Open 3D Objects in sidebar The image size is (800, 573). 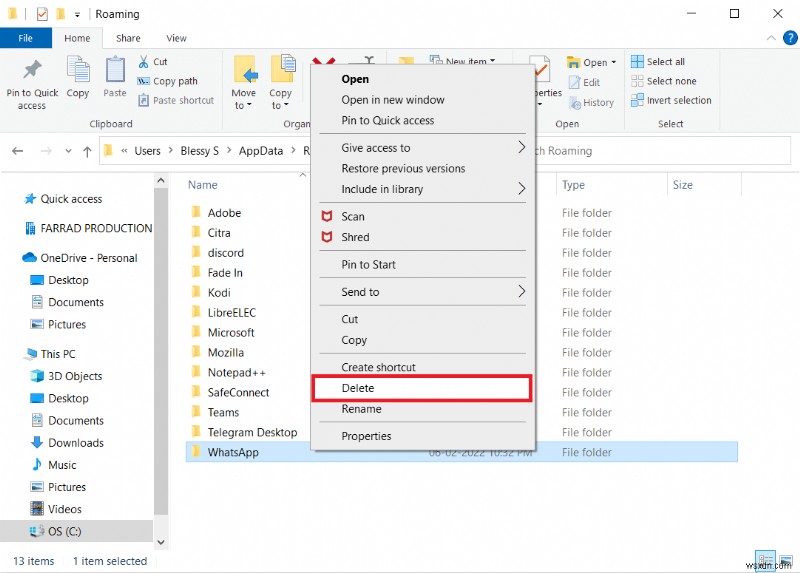[x=67, y=376]
